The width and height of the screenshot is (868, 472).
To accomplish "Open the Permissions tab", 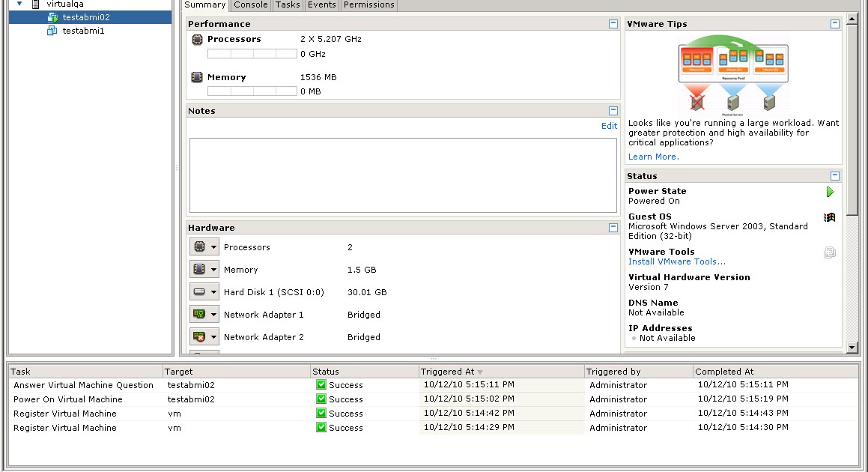I will point(368,5).
